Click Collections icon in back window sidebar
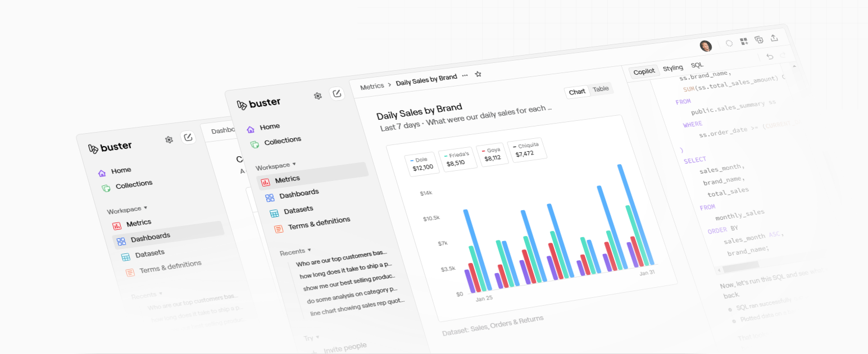 pyautogui.click(x=106, y=188)
